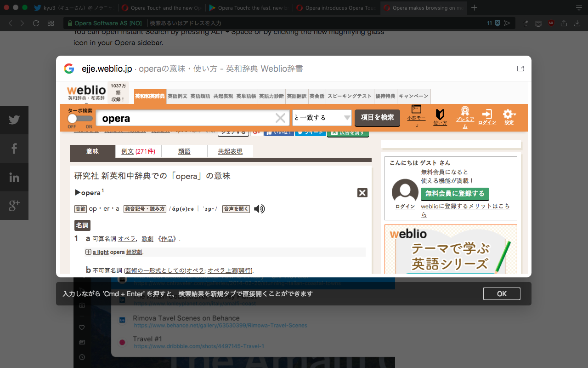This screenshot has width=588, height=368.
Task: Click the Google icon in the popup header
Action: pyautogui.click(x=69, y=69)
